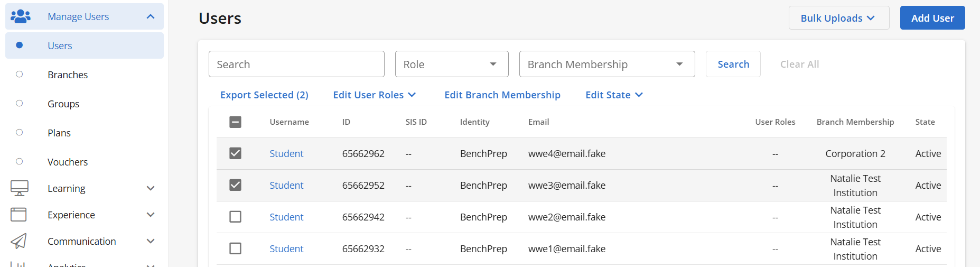The image size is (980, 267).
Task: Uncheck the row for wwe3@email.fake
Action: click(x=236, y=185)
